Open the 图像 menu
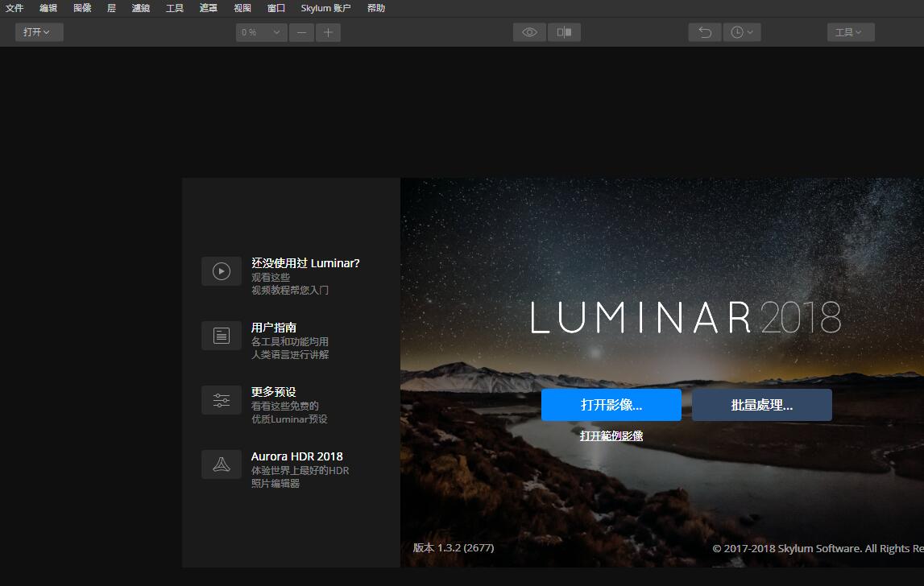The width and height of the screenshot is (924, 586). [82, 8]
